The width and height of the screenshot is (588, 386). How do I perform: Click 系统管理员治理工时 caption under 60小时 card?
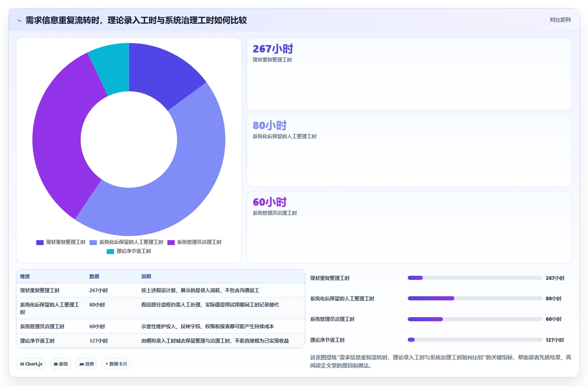click(275, 213)
